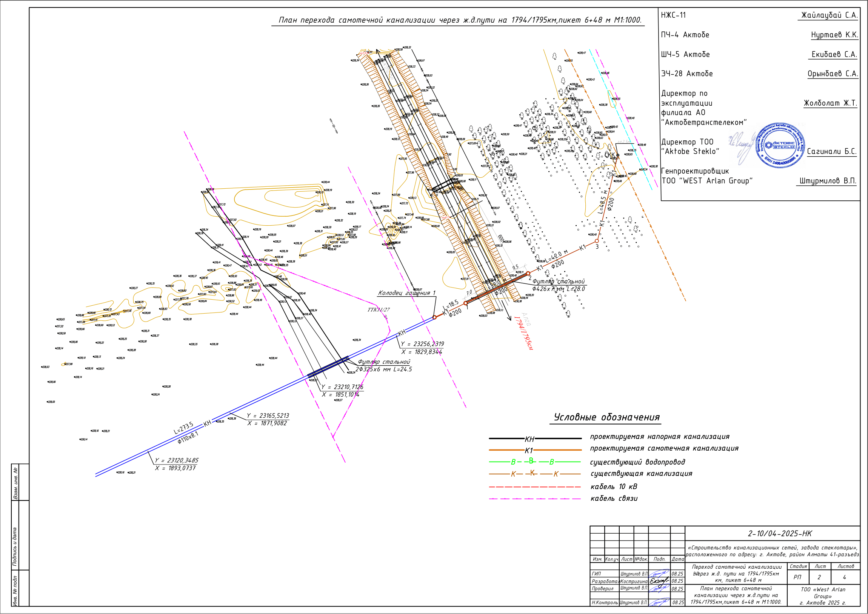The width and height of the screenshot is (868, 614).
Task: Select the 'Колодец гашения 1' label
Action: [x=407, y=293]
